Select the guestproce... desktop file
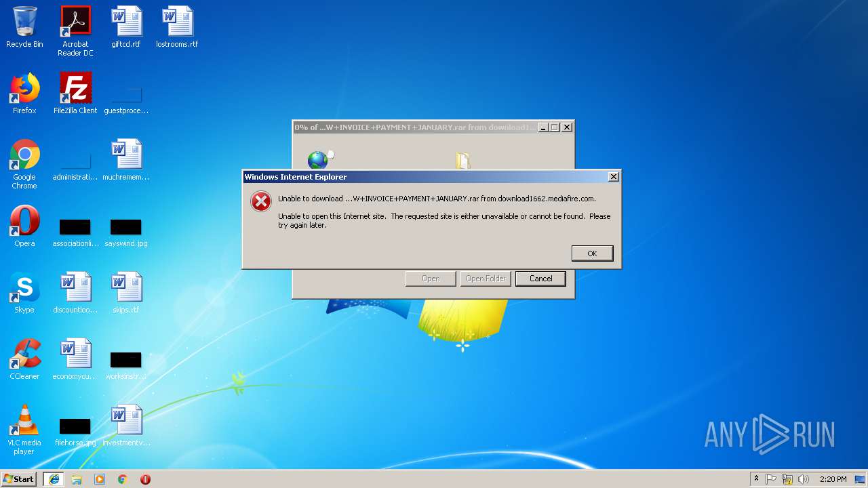 pos(126,98)
